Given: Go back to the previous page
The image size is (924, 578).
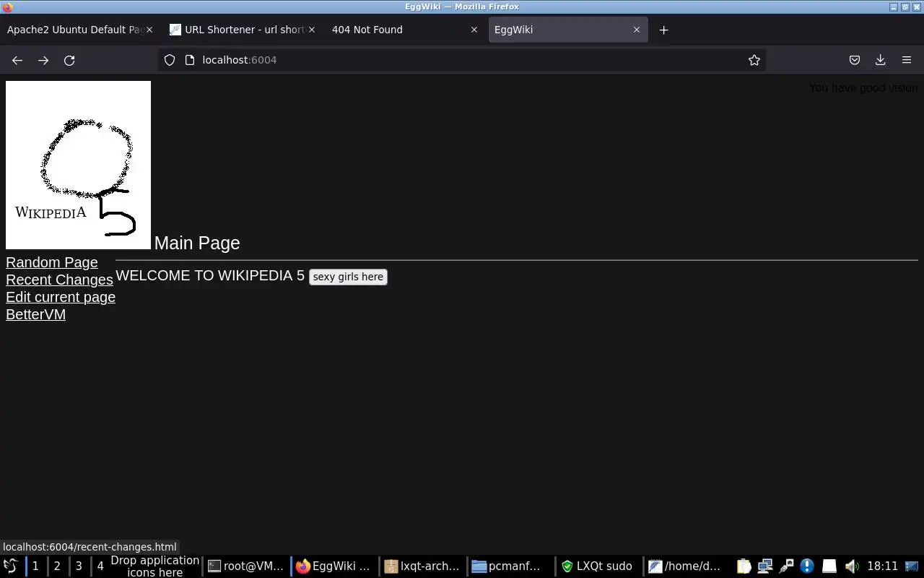Looking at the screenshot, I should pos(17,60).
